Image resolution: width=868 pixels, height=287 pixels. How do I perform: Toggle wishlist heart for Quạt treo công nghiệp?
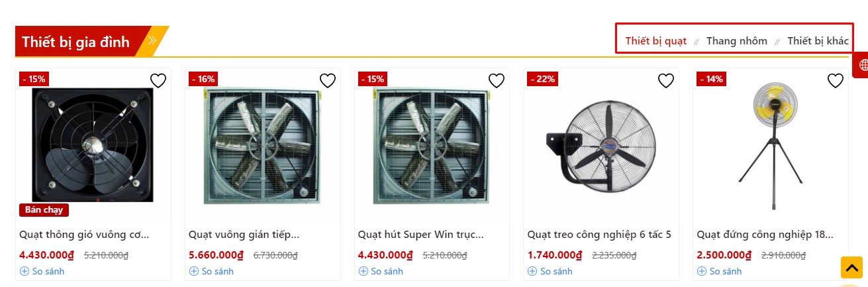pyautogui.click(x=665, y=81)
